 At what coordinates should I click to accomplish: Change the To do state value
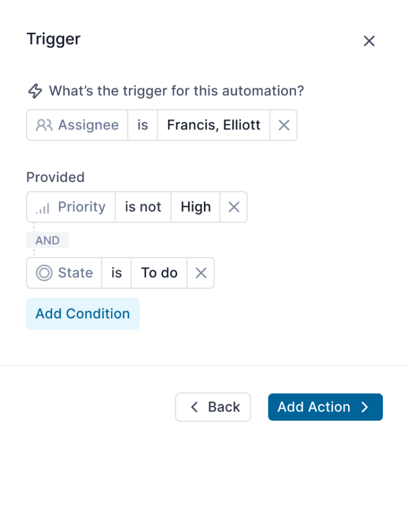coord(159,273)
